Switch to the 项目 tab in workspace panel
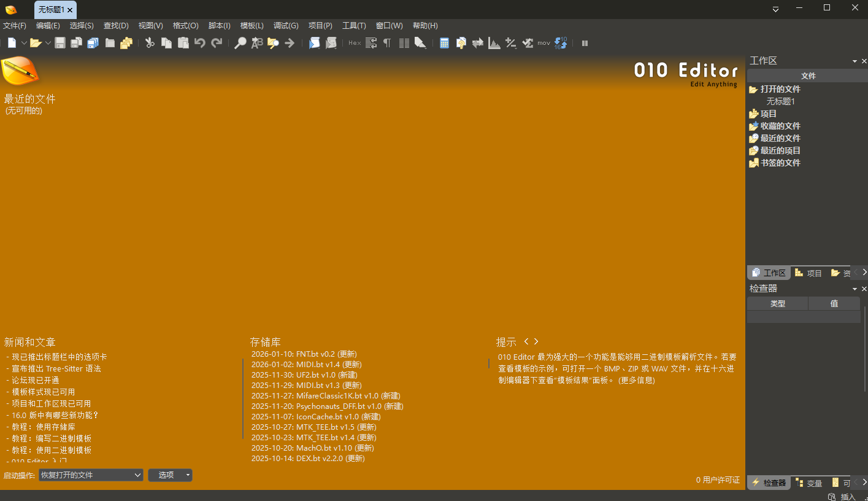The image size is (868, 501). tap(808, 273)
